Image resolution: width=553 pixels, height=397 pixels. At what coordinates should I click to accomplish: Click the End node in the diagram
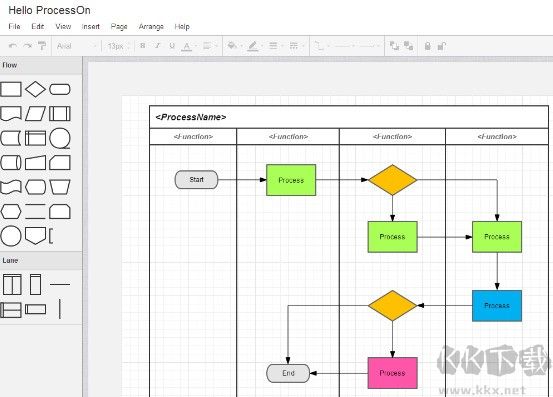(288, 373)
